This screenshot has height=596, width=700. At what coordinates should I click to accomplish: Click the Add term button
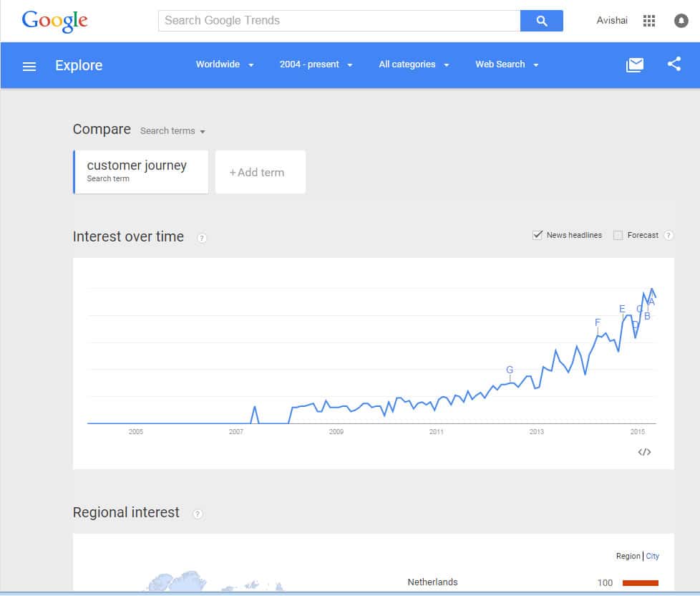[x=261, y=172]
